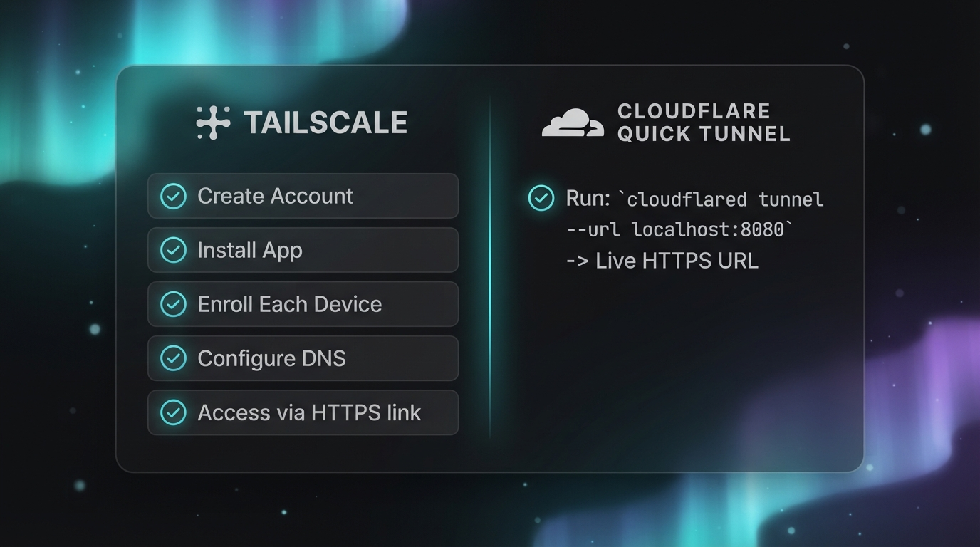The height and width of the screenshot is (547, 980).
Task: Click the check icon beside Access via HTTPS link
Action: pyautogui.click(x=173, y=412)
